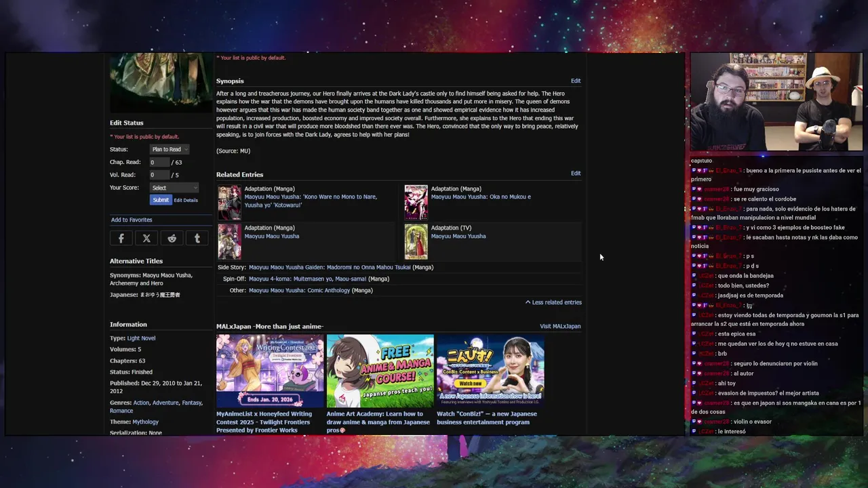
Task: Open Kono Ware no Mono to Nare manga link
Action: [x=311, y=201]
